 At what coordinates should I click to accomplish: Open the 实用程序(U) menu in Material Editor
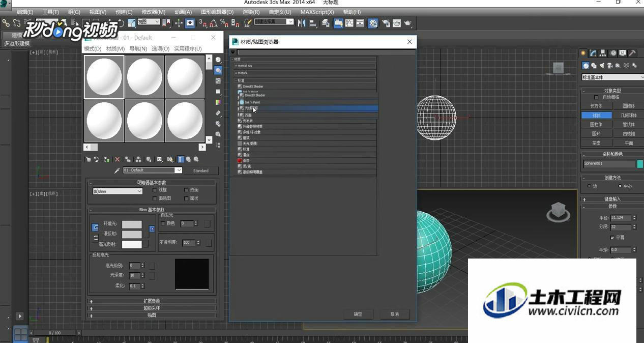click(188, 49)
